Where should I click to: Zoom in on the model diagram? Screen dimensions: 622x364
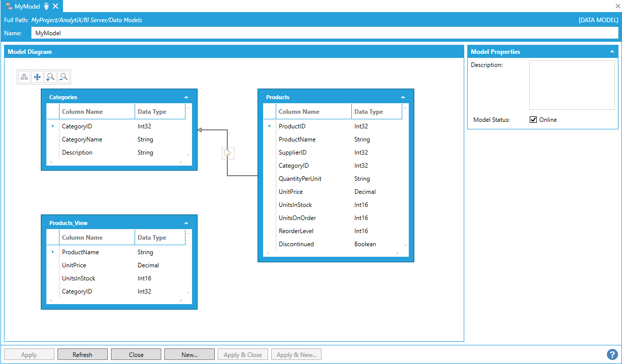click(x=50, y=77)
